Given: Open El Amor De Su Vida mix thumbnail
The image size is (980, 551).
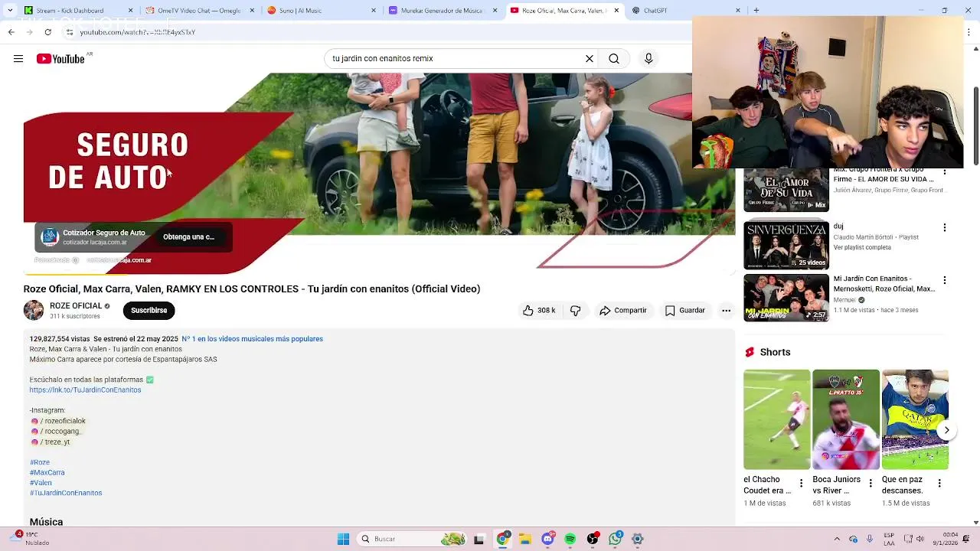Looking at the screenshot, I should 786,190.
